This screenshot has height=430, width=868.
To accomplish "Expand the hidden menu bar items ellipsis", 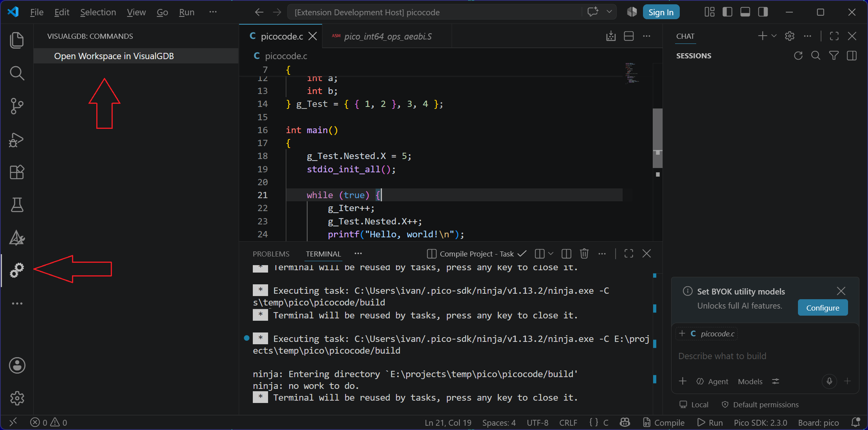I will 213,12.
